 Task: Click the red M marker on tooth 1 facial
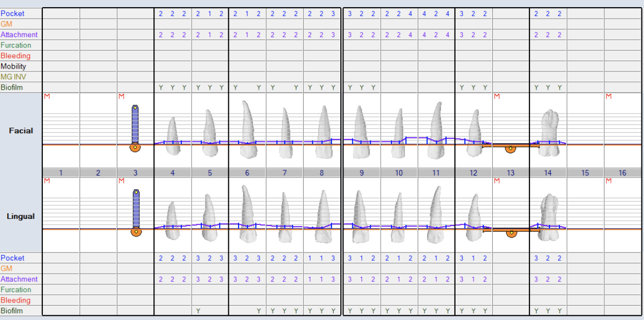tap(47, 97)
